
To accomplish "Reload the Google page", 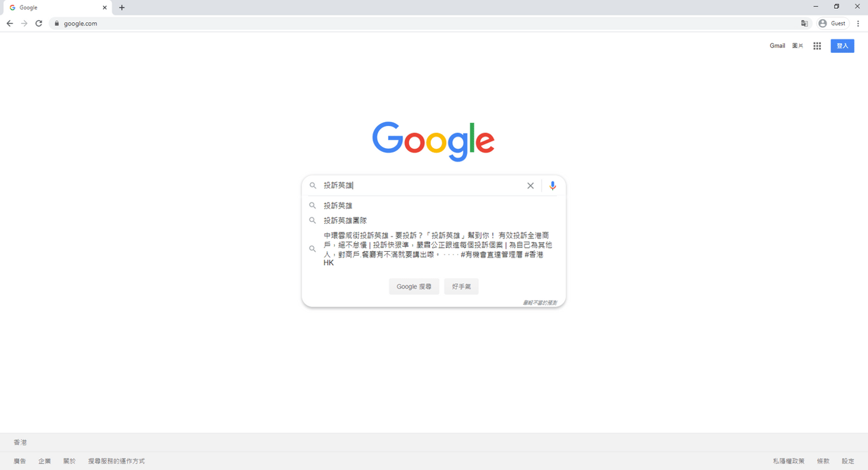I will click(x=39, y=24).
